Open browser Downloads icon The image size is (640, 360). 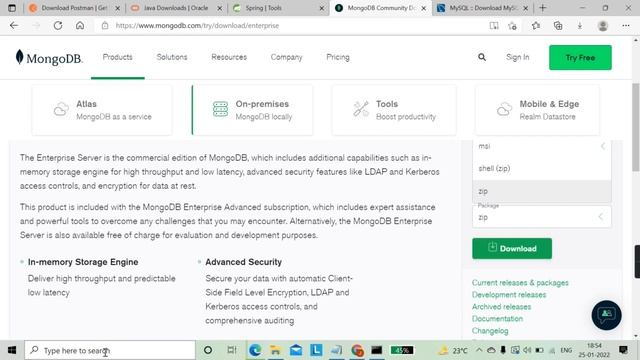pos(580,26)
